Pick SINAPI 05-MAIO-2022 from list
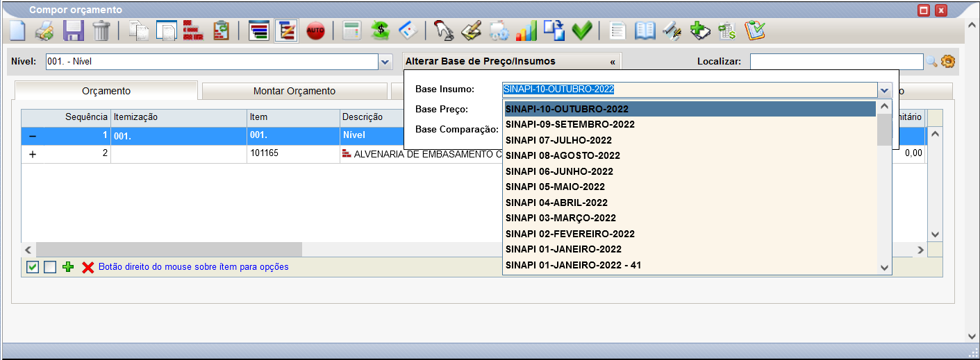Viewport: 980px width, 360px height. (689, 187)
